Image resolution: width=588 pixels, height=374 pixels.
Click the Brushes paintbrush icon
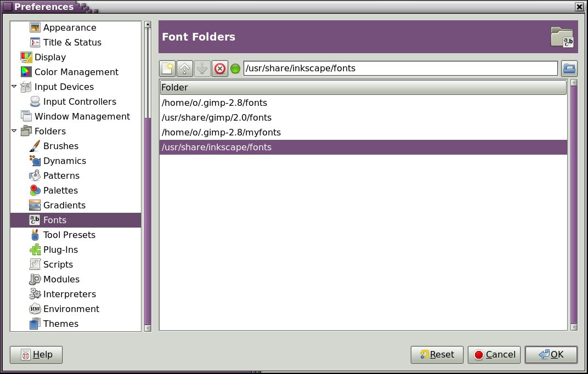[x=35, y=146]
